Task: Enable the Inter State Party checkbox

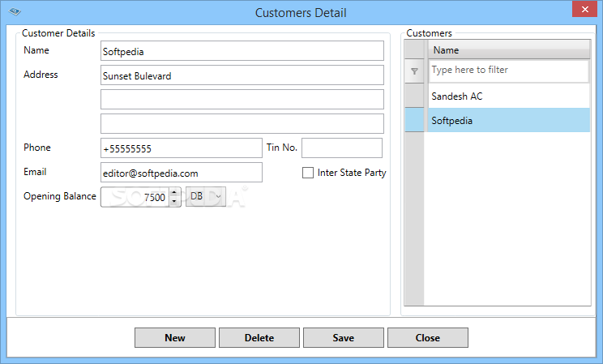Action: click(308, 173)
